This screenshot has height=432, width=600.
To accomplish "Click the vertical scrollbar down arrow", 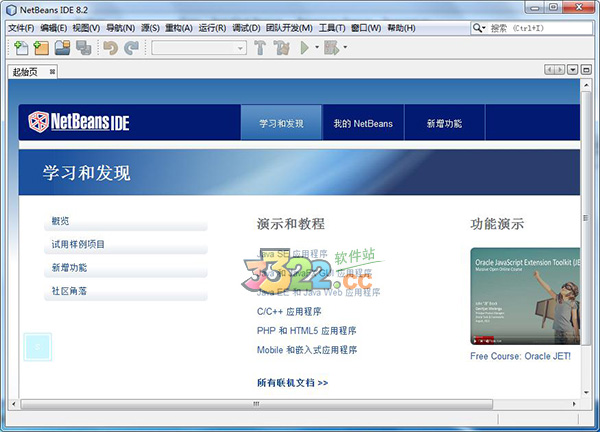I will [x=586, y=392].
